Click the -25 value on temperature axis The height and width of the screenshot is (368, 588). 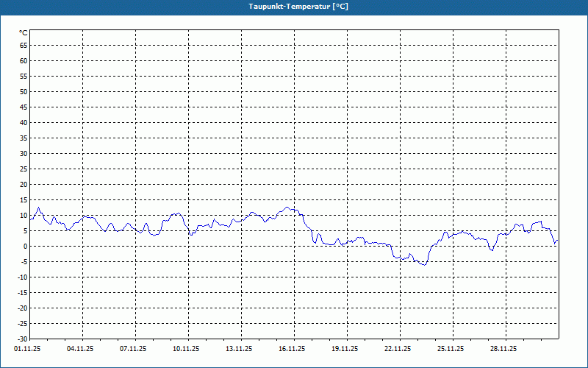pos(23,324)
